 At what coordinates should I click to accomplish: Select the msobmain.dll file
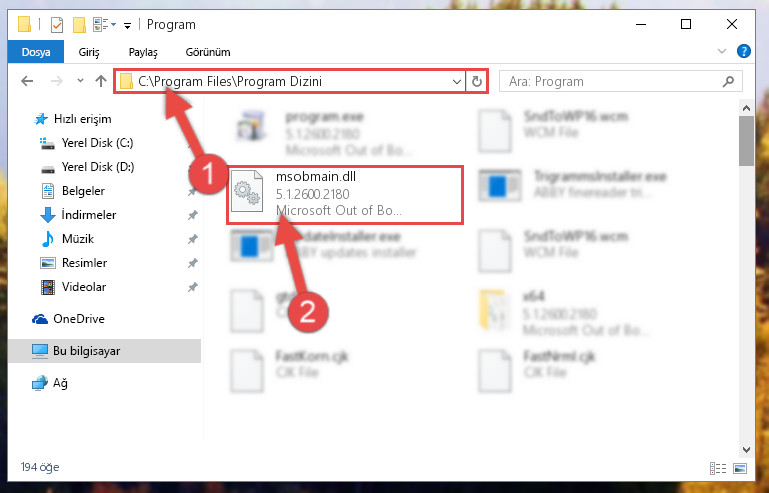pos(345,195)
